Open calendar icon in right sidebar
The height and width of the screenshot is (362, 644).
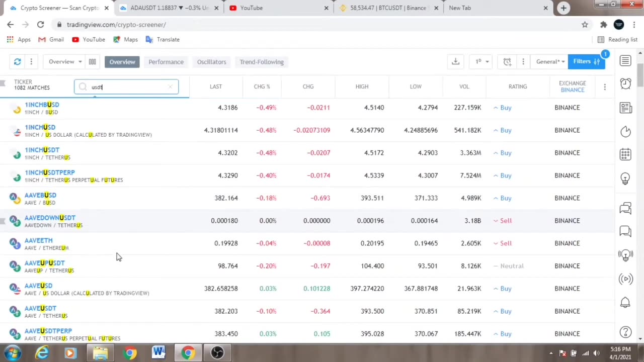(625, 154)
